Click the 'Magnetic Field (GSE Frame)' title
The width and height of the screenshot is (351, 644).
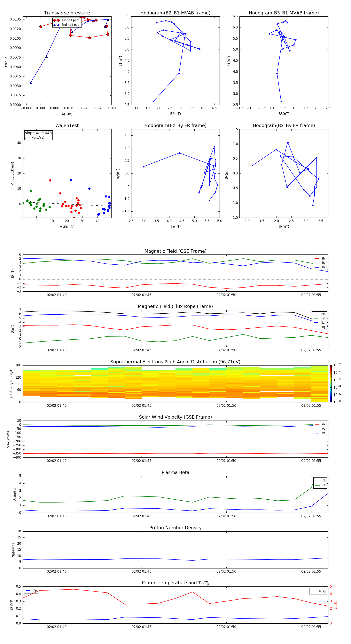click(x=175, y=251)
